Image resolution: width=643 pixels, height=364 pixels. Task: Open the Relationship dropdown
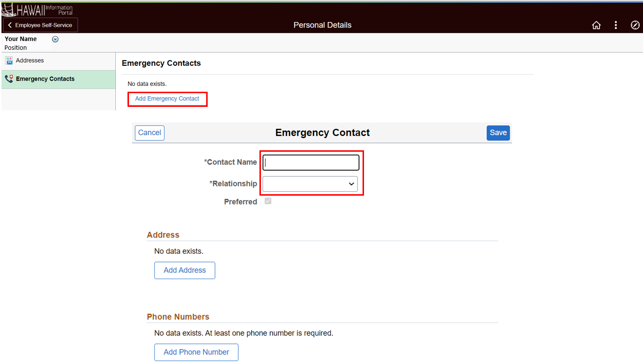coord(309,184)
